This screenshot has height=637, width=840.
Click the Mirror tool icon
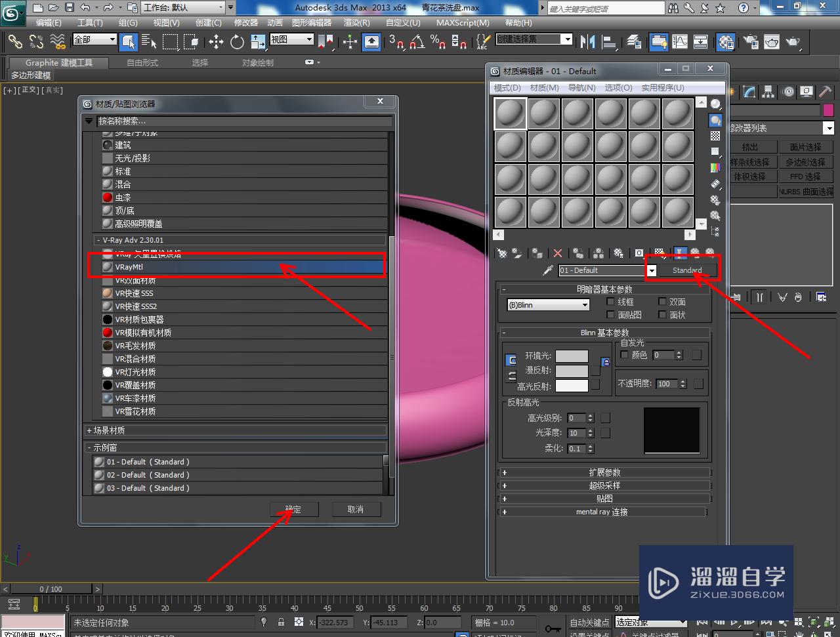point(587,42)
